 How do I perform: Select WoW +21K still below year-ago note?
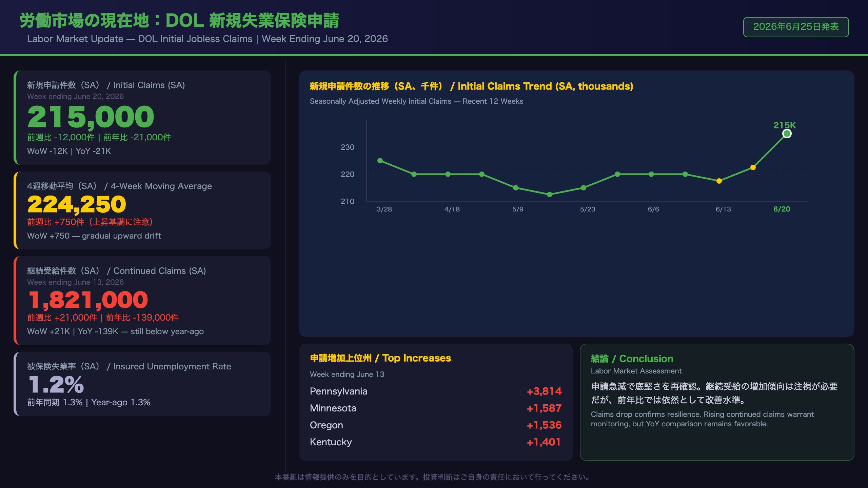tap(115, 331)
